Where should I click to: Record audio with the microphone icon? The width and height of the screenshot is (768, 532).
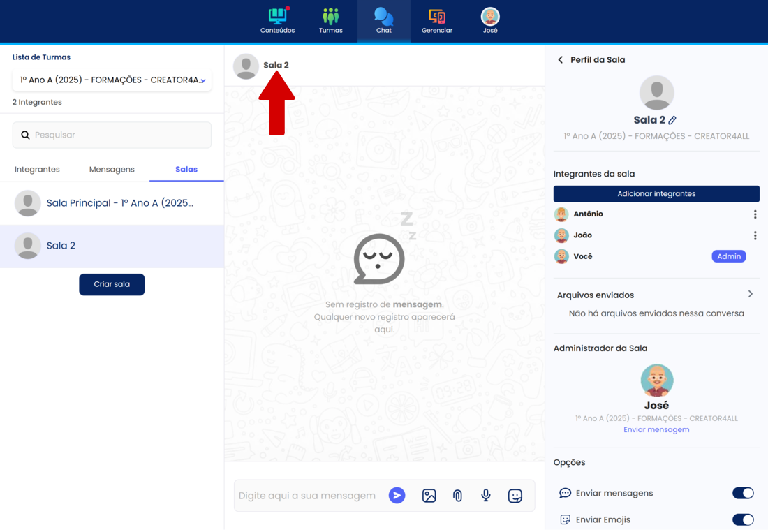[486, 496]
